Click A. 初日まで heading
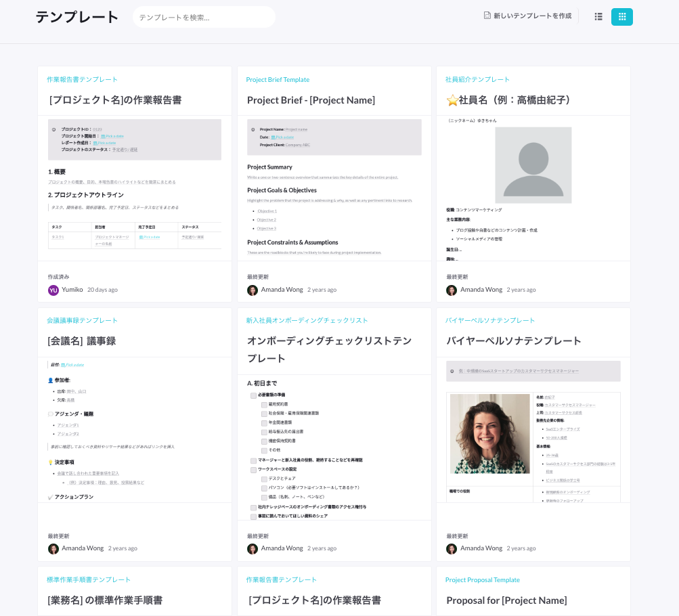Screen dimensions: 679x616 (x=262, y=383)
